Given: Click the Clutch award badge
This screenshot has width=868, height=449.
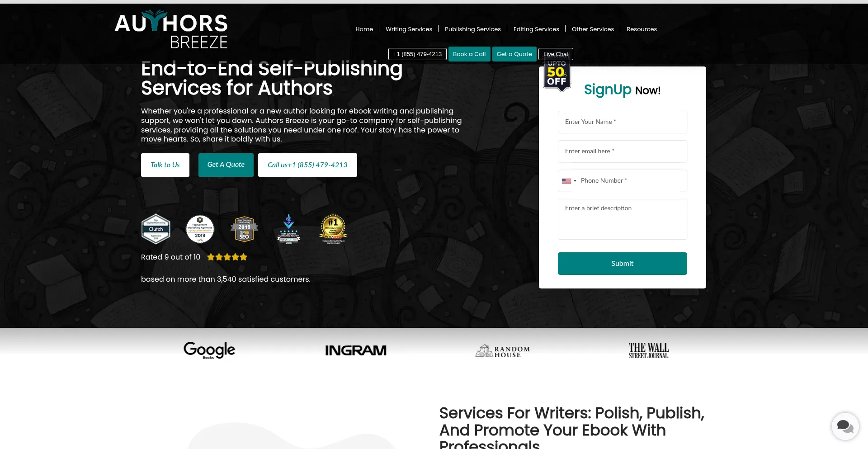Looking at the screenshot, I should pos(156,229).
